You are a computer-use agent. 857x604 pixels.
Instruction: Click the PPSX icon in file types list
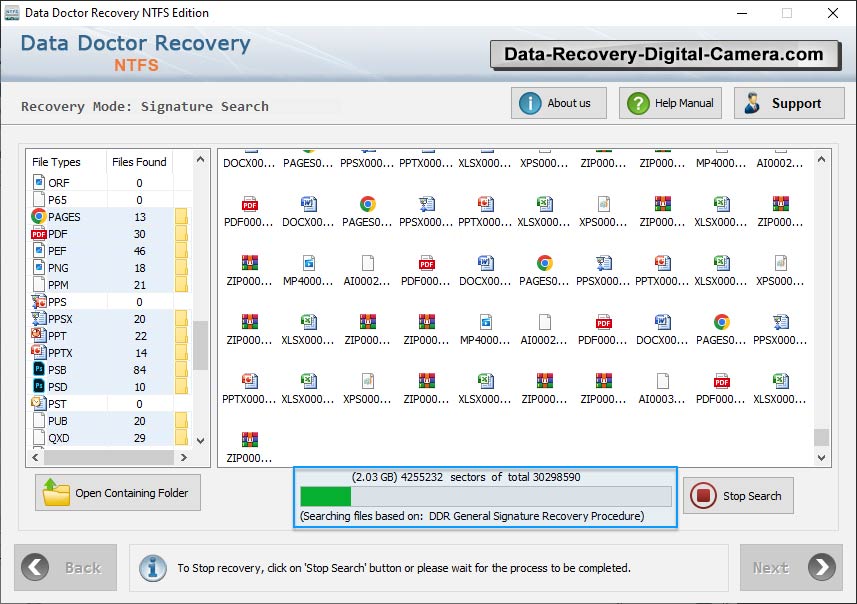(x=39, y=319)
